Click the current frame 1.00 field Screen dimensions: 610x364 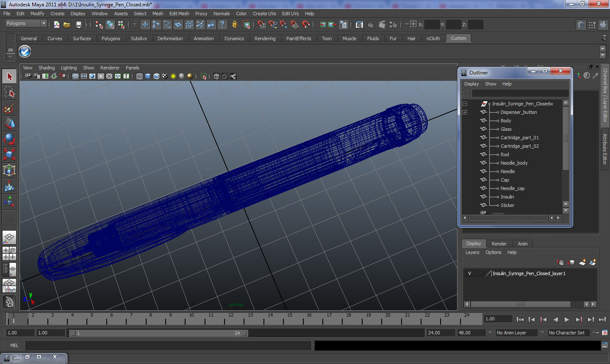(x=498, y=319)
